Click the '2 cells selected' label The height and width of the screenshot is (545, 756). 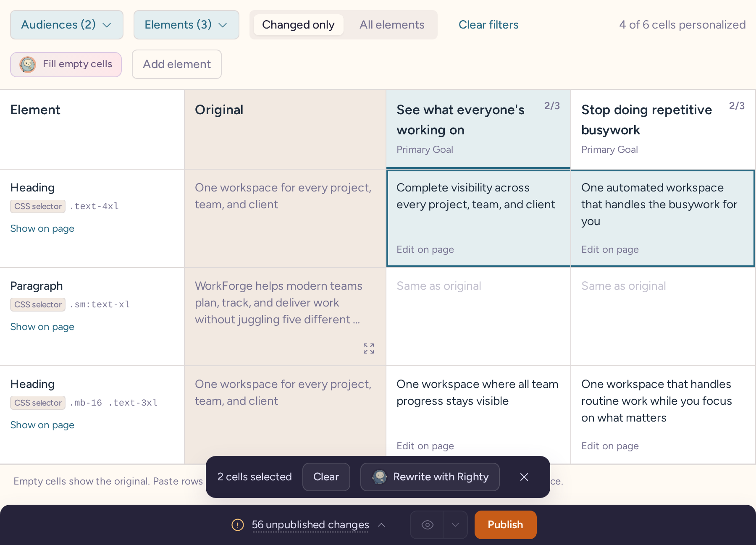click(255, 477)
